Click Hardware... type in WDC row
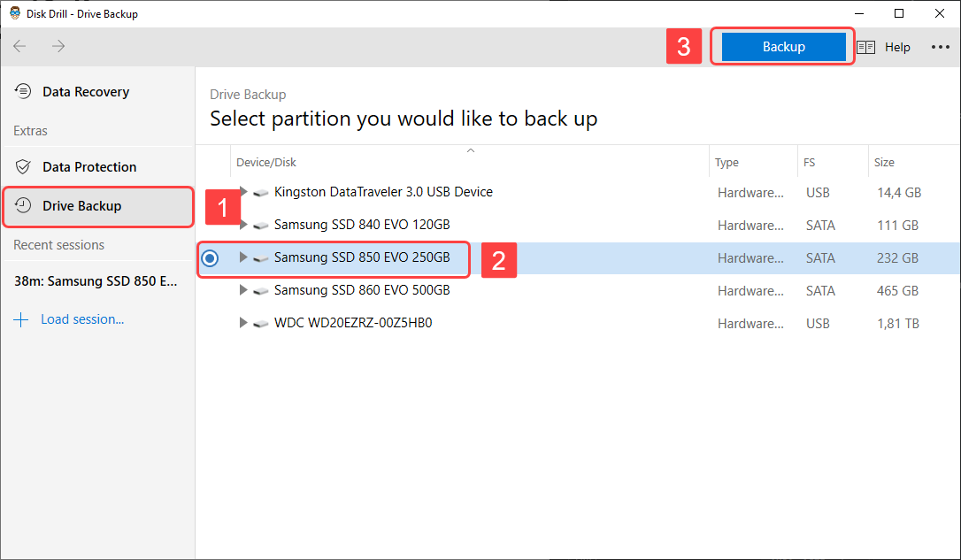Image resolution: width=961 pixels, height=560 pixels. pos(750,324)
